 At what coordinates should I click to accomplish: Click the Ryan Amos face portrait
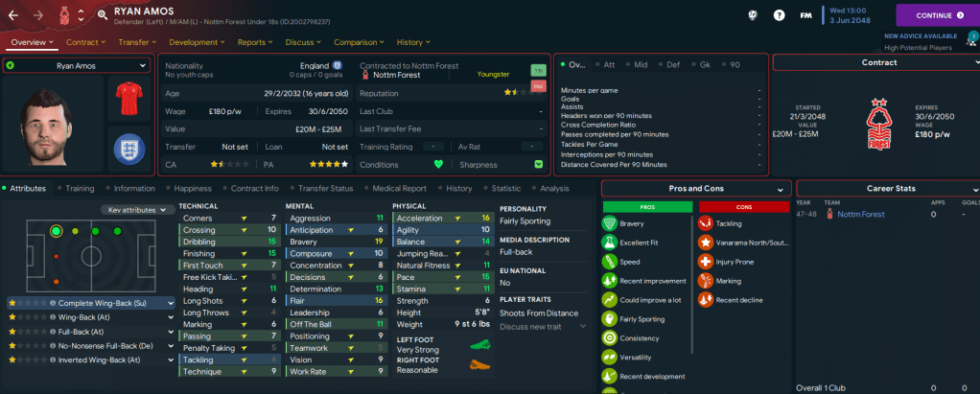pos(52,125)
